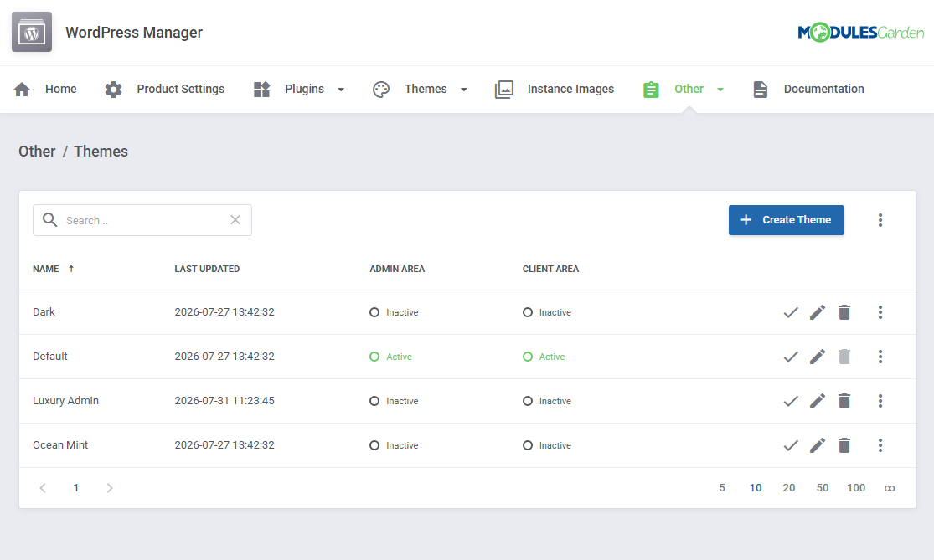Open the Home menu item
Image resolution: width=934 pixels, height=560 pixels.
(x=61, y=90)
